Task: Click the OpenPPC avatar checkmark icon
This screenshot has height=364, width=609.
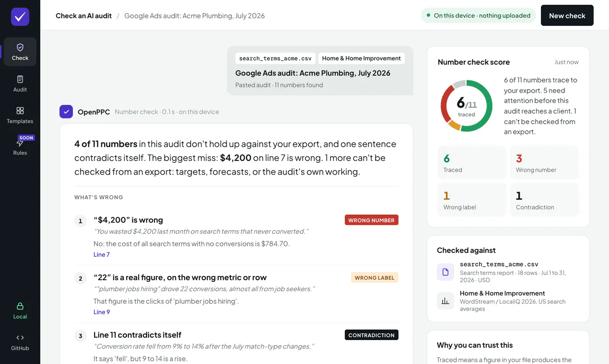Action: point(66,112)
